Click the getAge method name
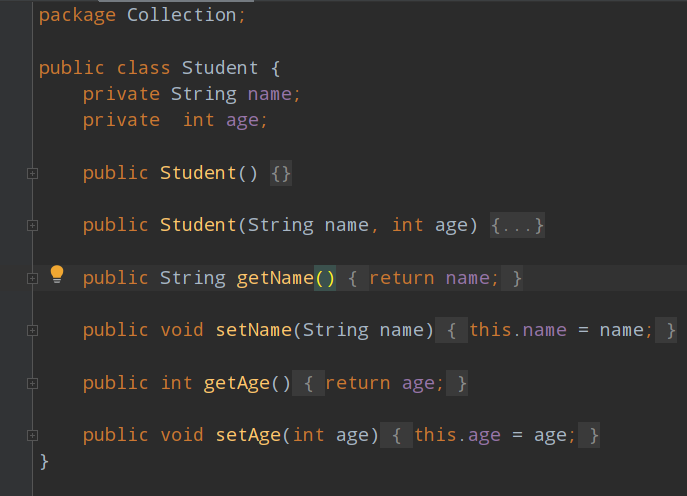Viewport: 687px width, 496px height. [236, 383]
